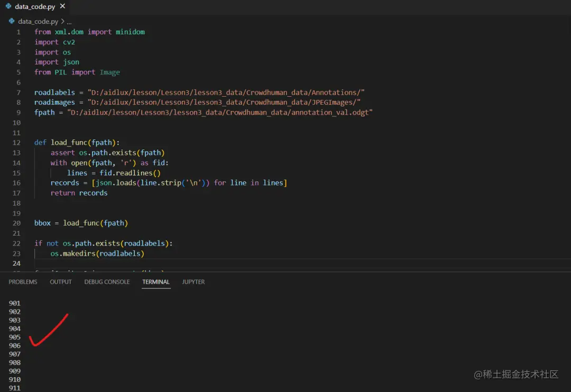Click line number 24 in the gutter
The height and width of the screenshot is (392, 571).
coord(17,264)
